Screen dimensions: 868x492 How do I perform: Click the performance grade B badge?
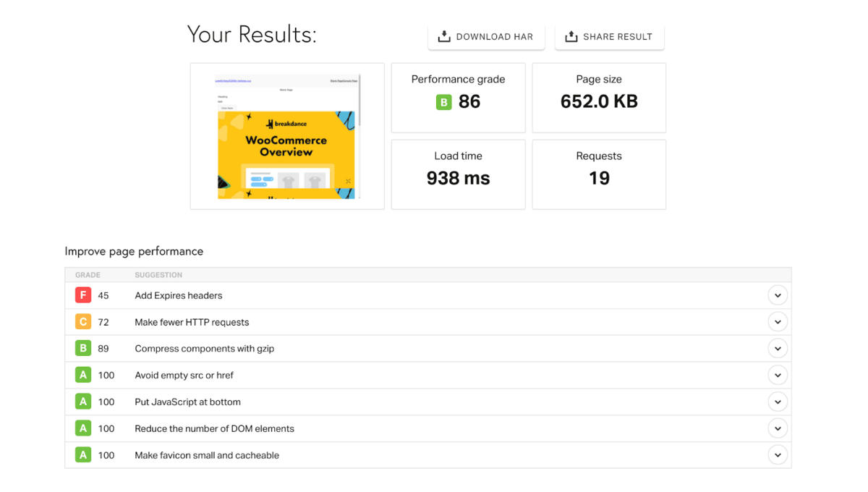[444, 102]
